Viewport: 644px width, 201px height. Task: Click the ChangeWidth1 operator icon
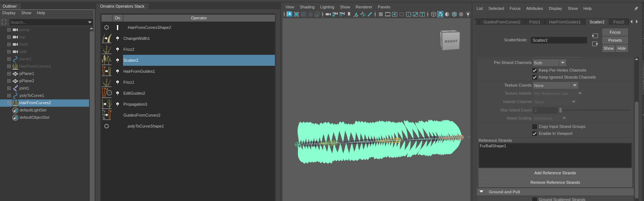click(107, 38)
